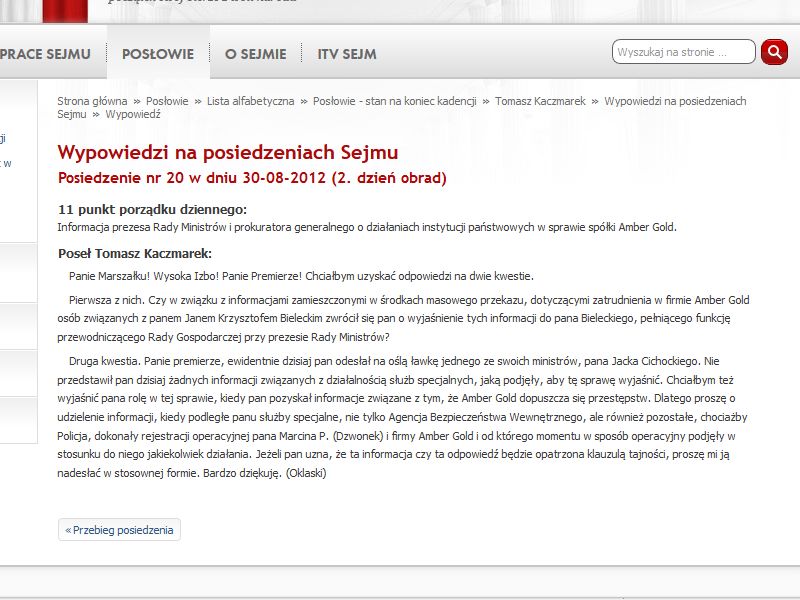Open 'Tomasz Kaczmarek' breadcrumb link

click(x=540, y=101)
